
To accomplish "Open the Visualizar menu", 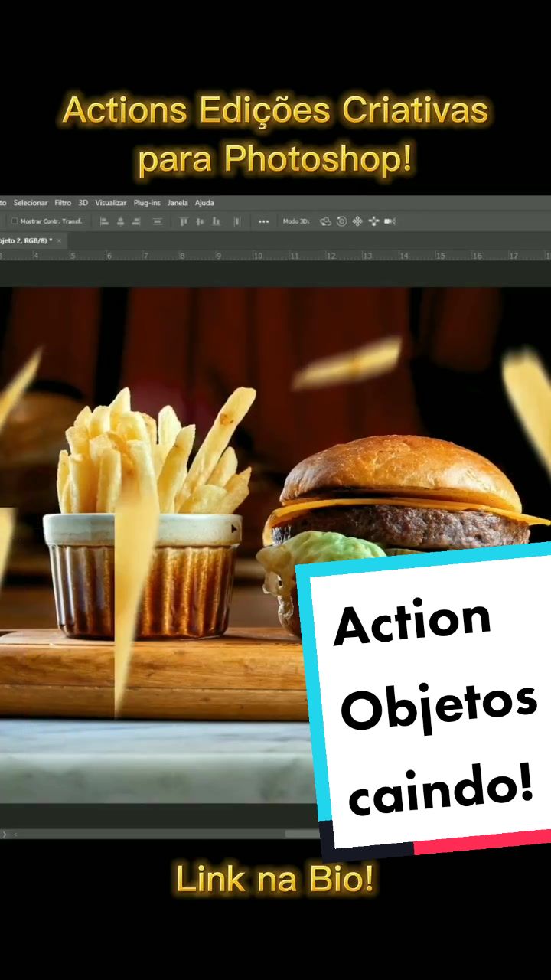I will [x=111, y=203].
